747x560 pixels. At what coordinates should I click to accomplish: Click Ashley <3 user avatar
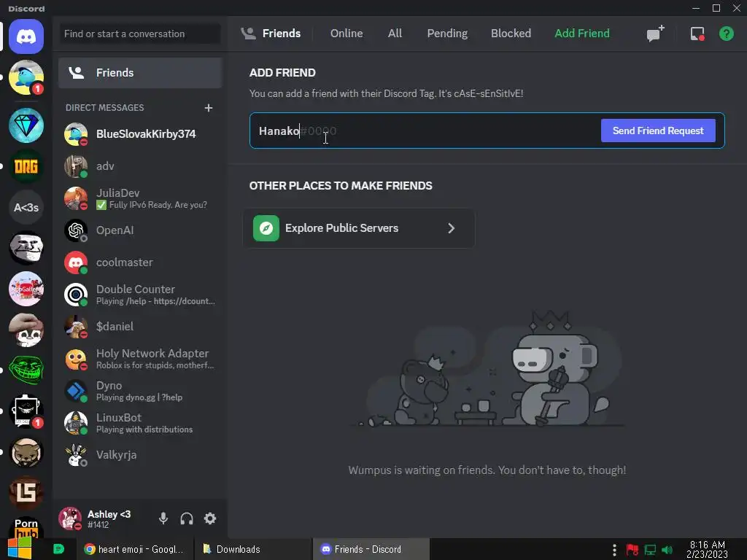70,518
